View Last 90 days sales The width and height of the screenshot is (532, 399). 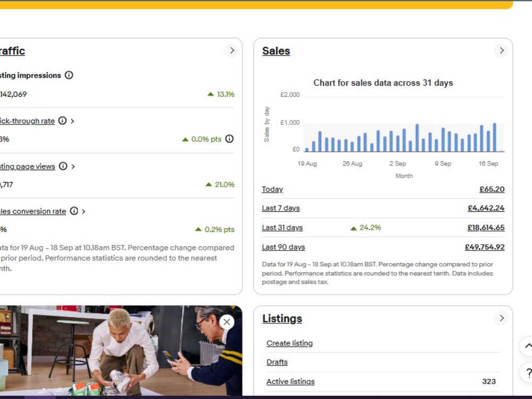coord(284,247)
